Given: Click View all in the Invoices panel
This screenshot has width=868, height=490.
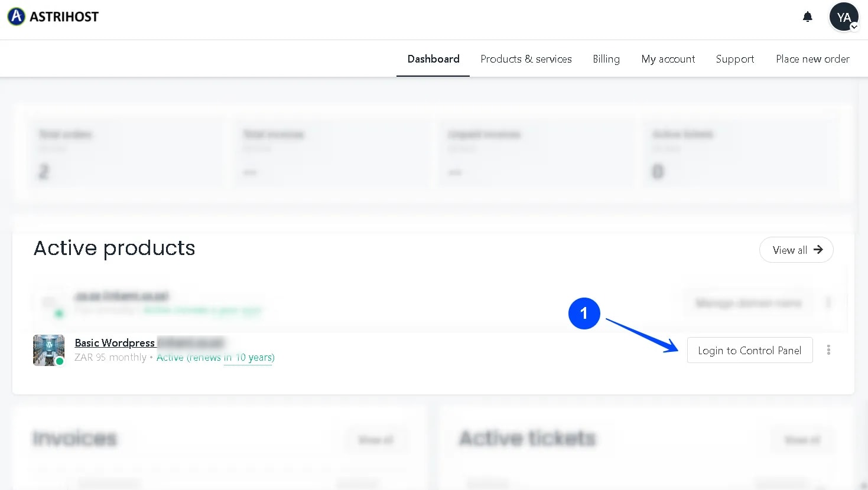Looking at the screenshot, I should [376, 439].
